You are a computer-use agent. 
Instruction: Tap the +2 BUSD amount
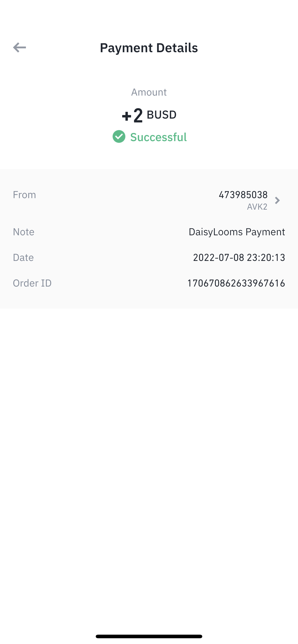click(x=149, y=115)
